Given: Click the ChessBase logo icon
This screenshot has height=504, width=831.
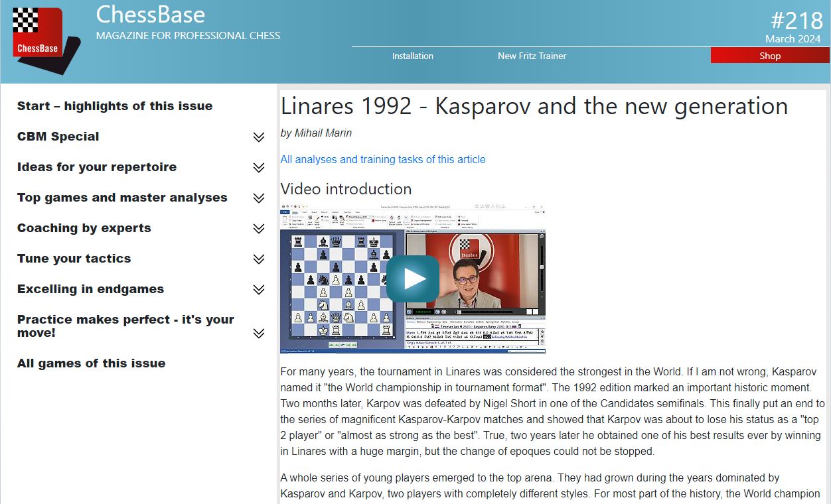Looking at the screenshot, I should 46,40.
